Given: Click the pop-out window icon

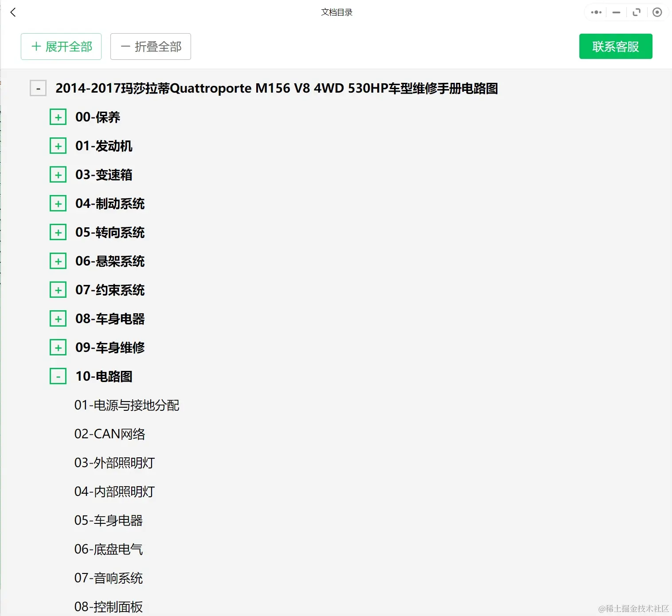Looking at the screenshot, I should coord(637,12).
